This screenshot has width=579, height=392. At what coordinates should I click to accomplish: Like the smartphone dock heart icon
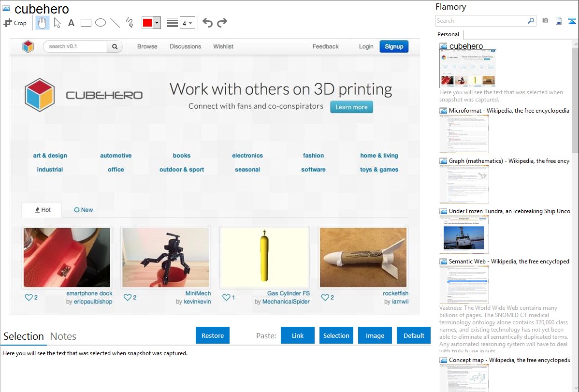(x=29, y=297)
